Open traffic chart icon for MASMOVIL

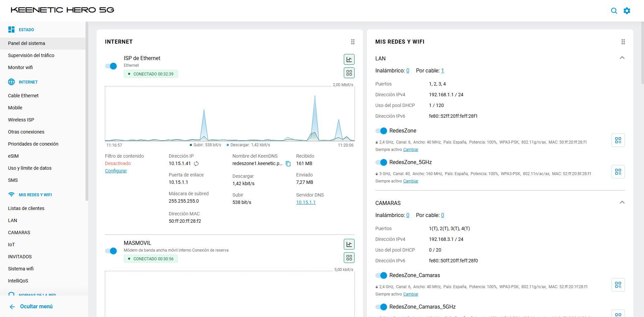(x=349, y=244)
